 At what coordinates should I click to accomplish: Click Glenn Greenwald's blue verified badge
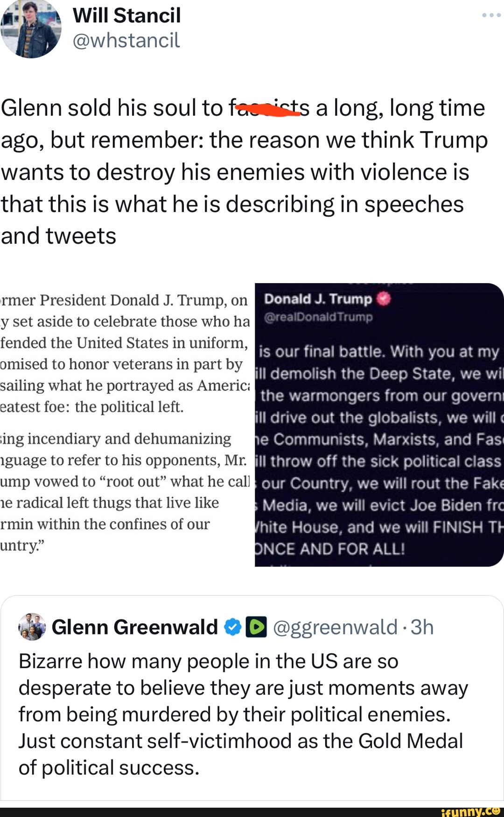click(x=232, y=627)
